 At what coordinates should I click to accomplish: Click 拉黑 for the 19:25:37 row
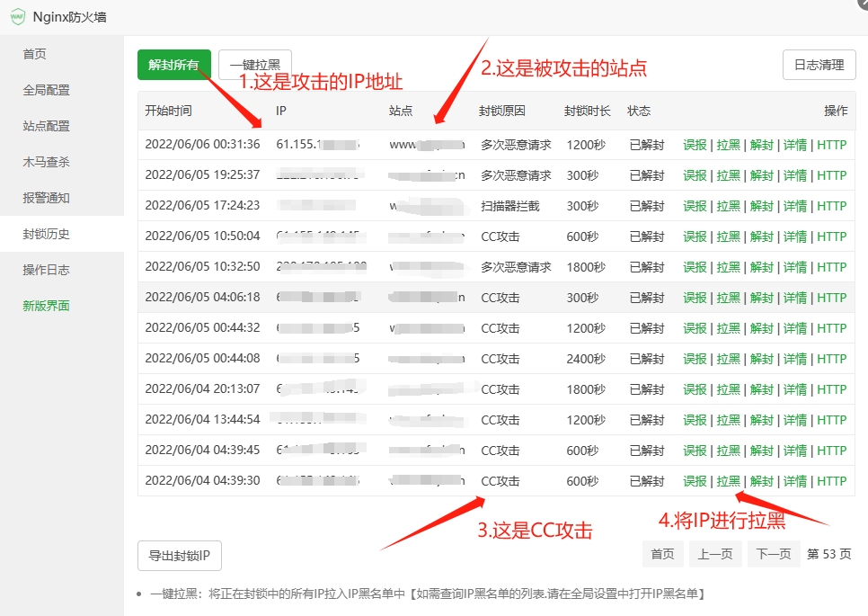pos(729,175)
